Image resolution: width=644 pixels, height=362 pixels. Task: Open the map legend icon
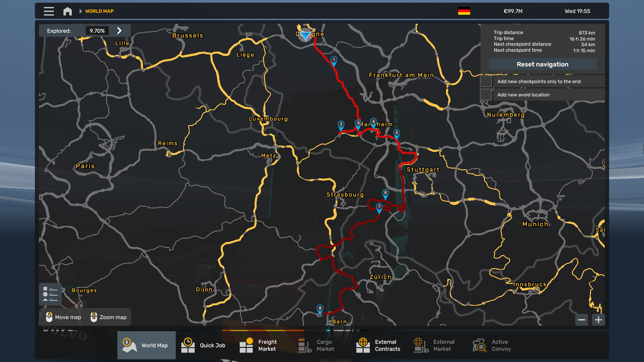point(50,294)
